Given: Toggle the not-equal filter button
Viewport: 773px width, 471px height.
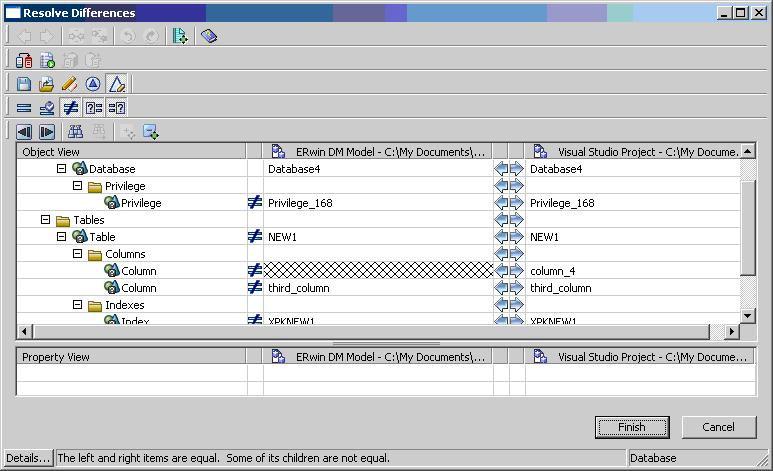Looking at the screenshot, I should tap(70, 108).
